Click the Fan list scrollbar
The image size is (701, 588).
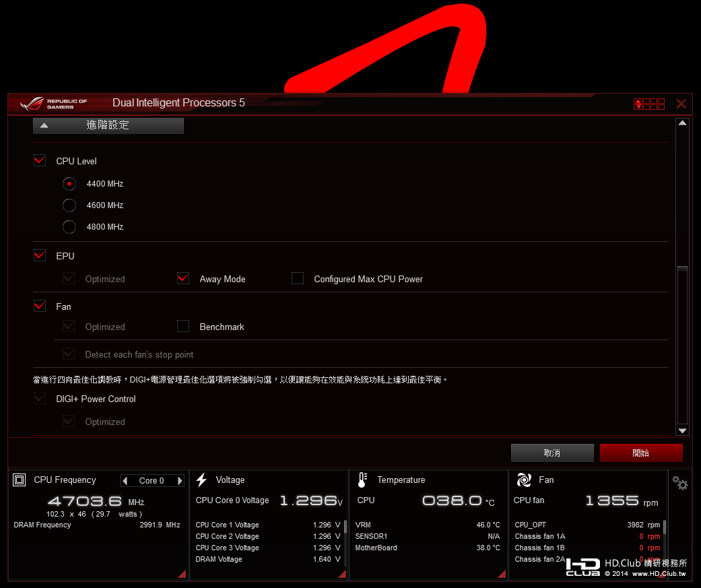point(665,527)
